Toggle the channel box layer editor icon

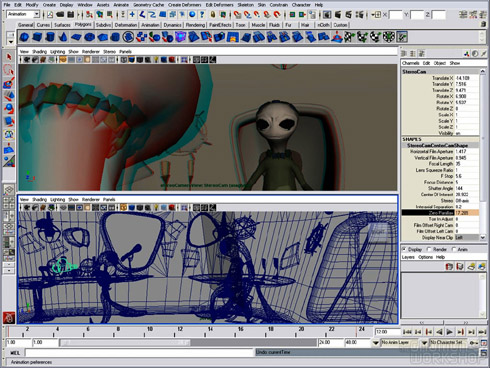[483, 14]
